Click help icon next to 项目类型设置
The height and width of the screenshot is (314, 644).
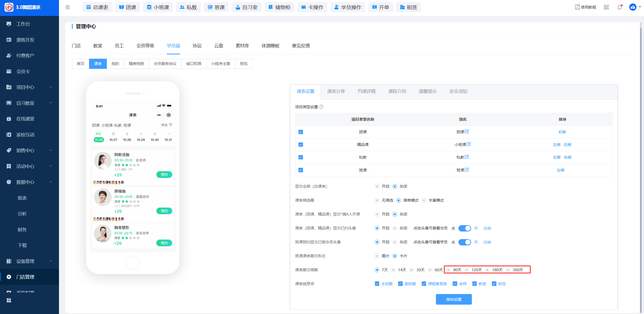tap(321, 107)
